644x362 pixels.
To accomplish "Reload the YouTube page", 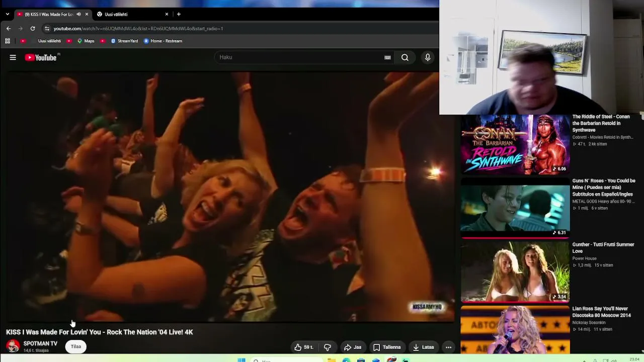I will [x=33, y=29].
